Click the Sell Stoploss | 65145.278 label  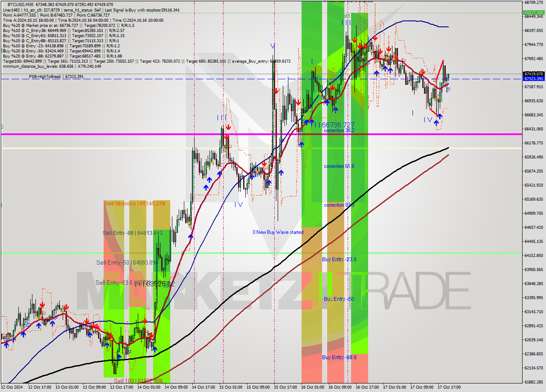coord(135,204)
